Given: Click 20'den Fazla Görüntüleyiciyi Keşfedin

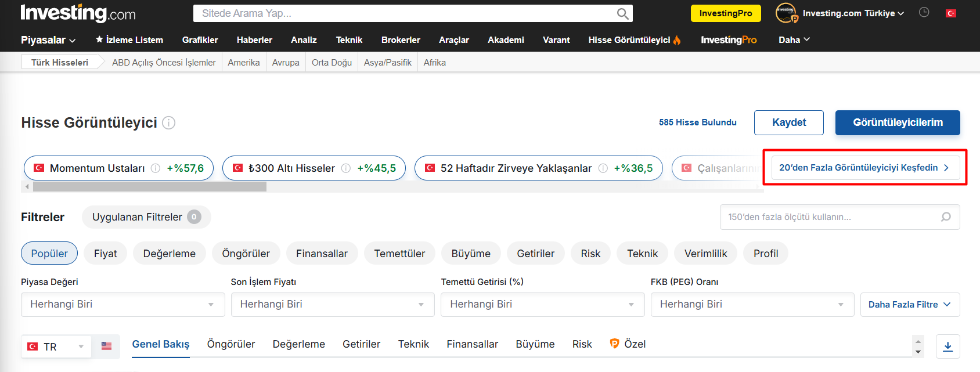Looking at the screenshot, I should (x=864, y=168).
